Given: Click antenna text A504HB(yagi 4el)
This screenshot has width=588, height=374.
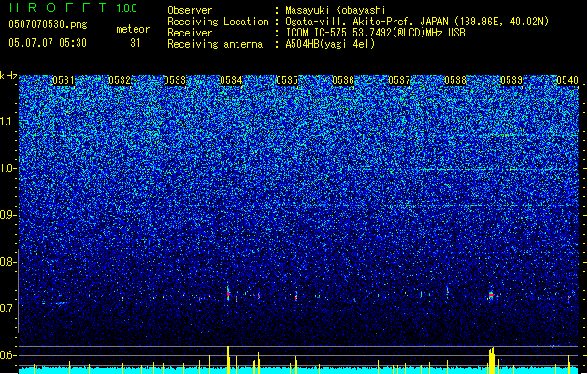Looking at the screenshot, I should tap(330, 44).
